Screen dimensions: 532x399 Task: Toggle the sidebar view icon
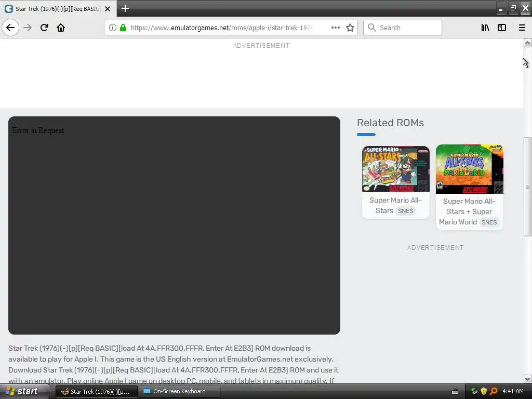pyautogui.click(x=502, y=28)
